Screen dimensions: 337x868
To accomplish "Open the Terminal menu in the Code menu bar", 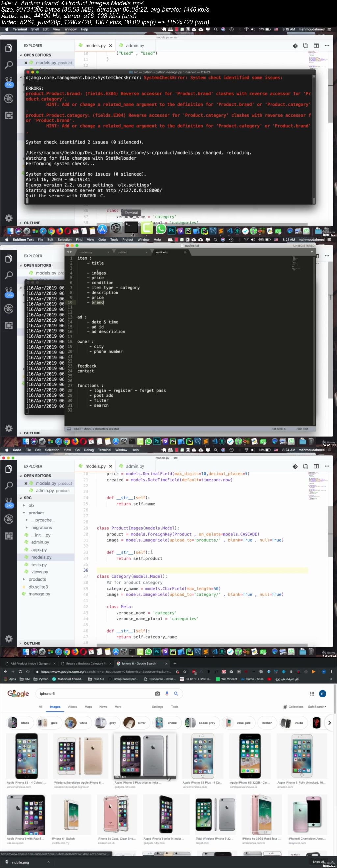I will point(104,450).
